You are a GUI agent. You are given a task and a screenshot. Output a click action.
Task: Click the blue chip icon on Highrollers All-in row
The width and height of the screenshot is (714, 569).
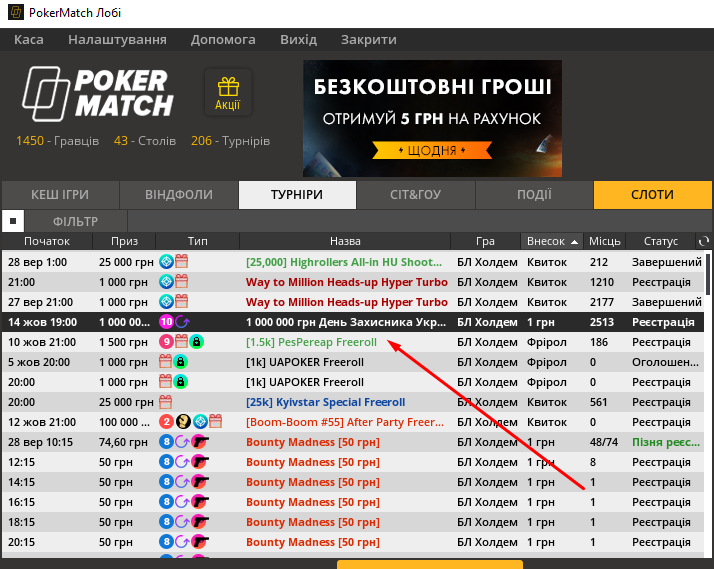(167, 262)
